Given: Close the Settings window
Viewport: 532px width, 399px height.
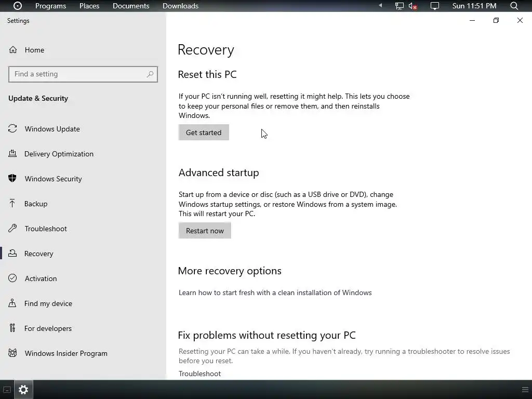Looking at the screenshot, I should 520,20.
